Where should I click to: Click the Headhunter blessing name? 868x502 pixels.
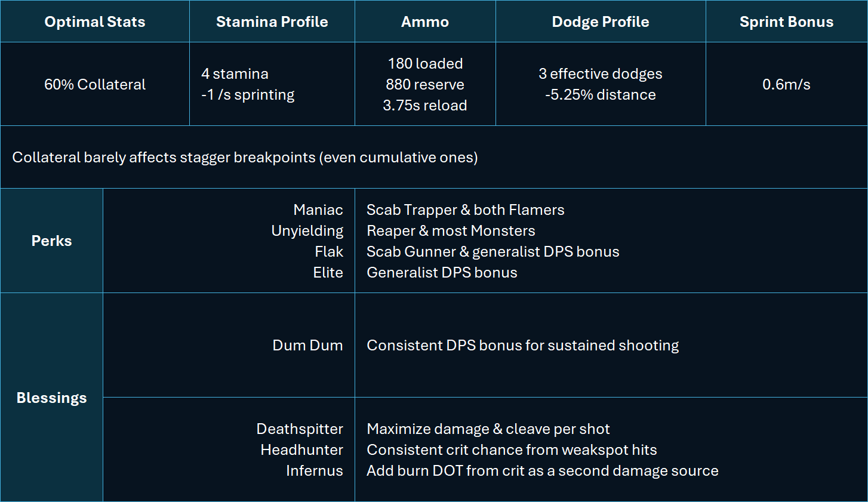click(301, 449)
